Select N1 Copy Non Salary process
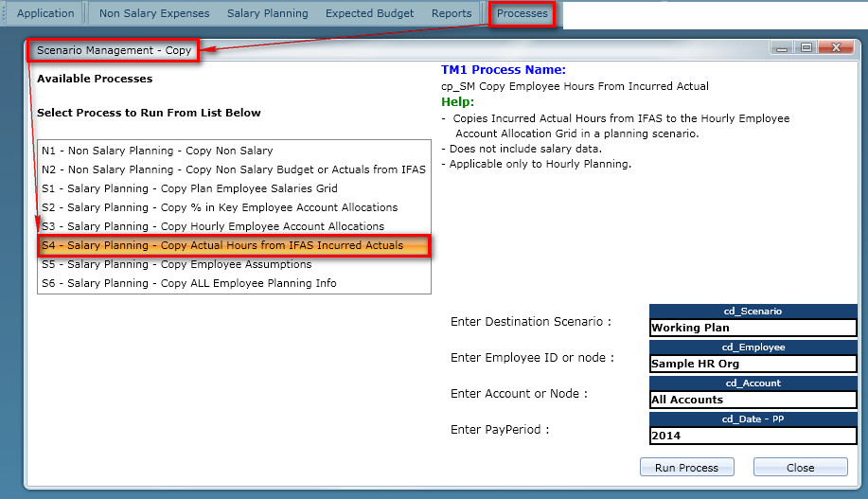Screen dimensions: 868x499 point(234,151)
